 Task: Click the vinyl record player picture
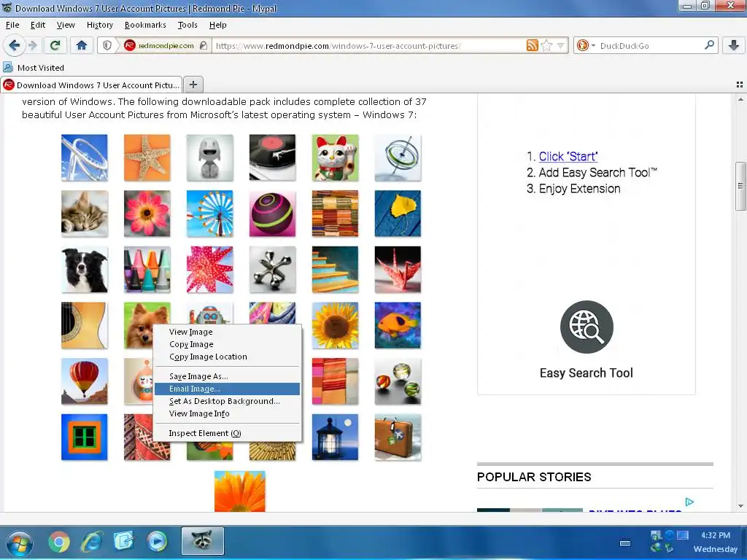pyautogui.click(x=273, y=157)
